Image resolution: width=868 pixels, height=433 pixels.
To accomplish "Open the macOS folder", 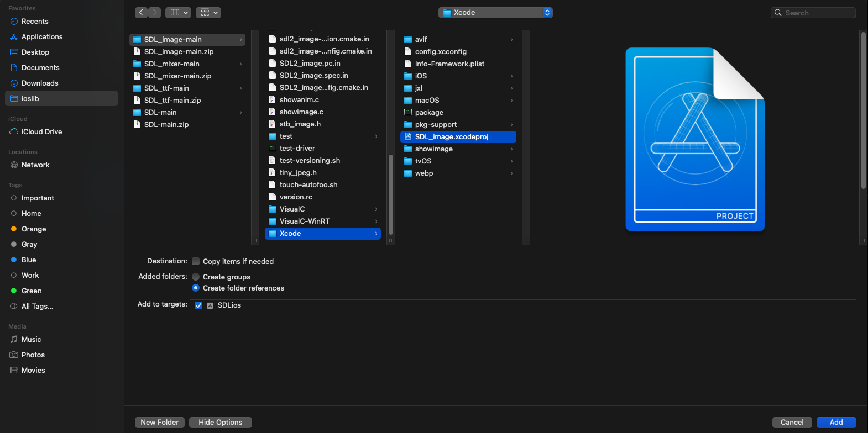I will [458, 100].
